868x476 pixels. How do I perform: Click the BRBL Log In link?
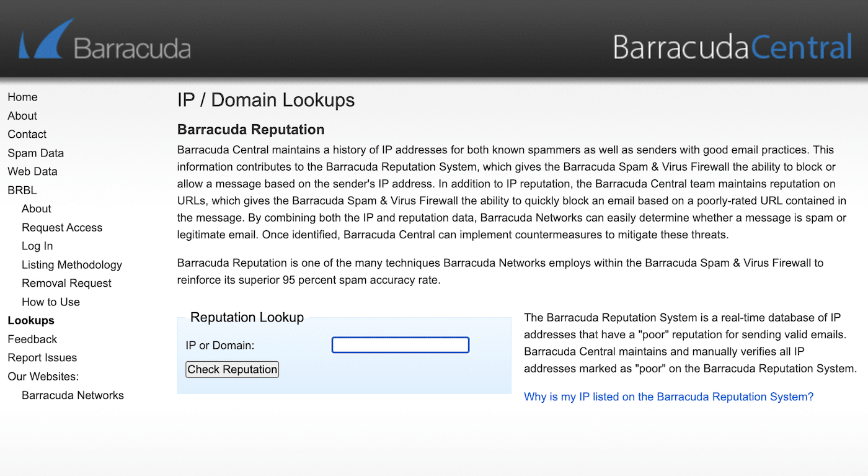[37, 246]
